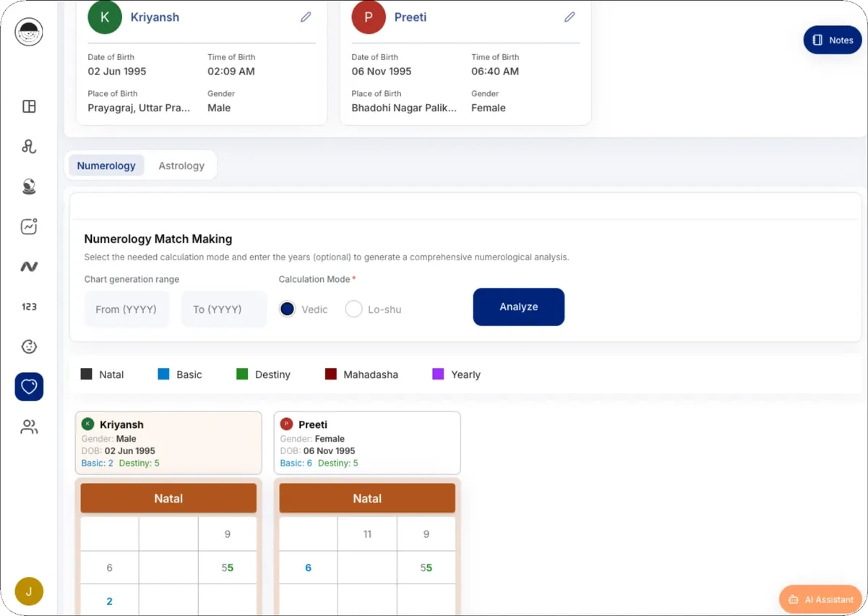868x616 pixels.
Task: Click the black Natal legend swatch
Action: coord(87,374)
